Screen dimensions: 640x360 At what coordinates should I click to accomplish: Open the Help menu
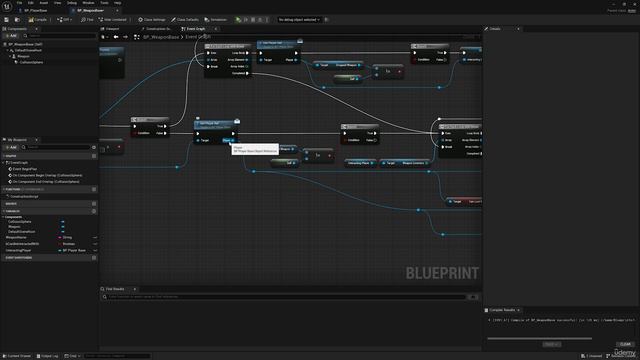point(118,3)
